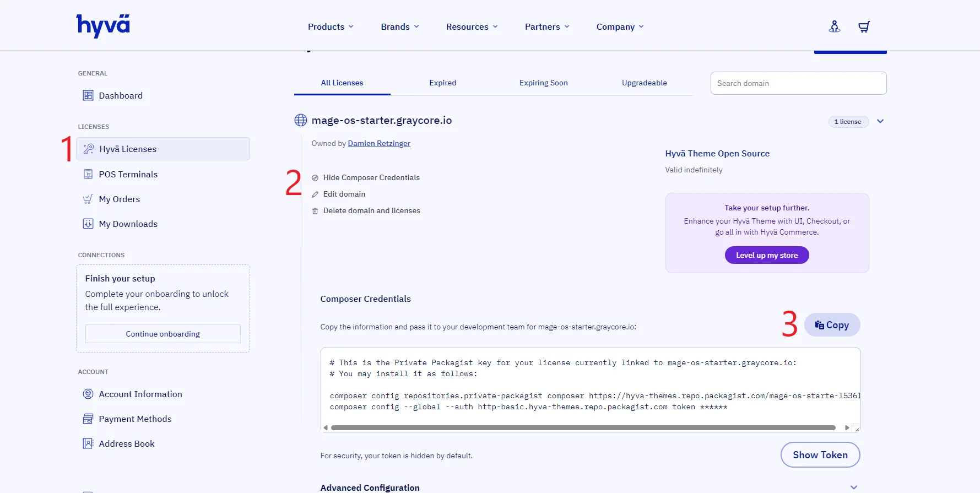This screenshot has height=493, width=980.
Task: Click the Valid indefinitely text
Action: click(x=694, y=170)
